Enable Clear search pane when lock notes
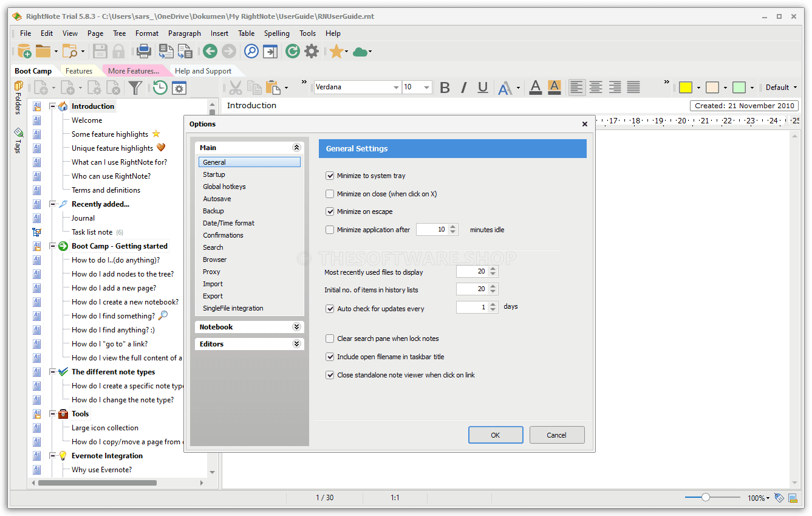812x516 pixels. tap(330, 339)
